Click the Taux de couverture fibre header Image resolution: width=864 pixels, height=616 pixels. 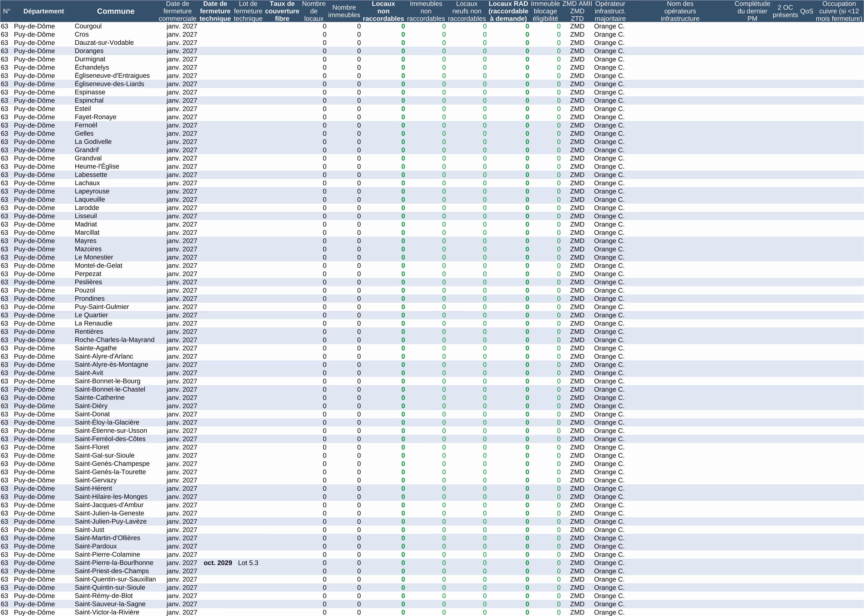(282, 11)
